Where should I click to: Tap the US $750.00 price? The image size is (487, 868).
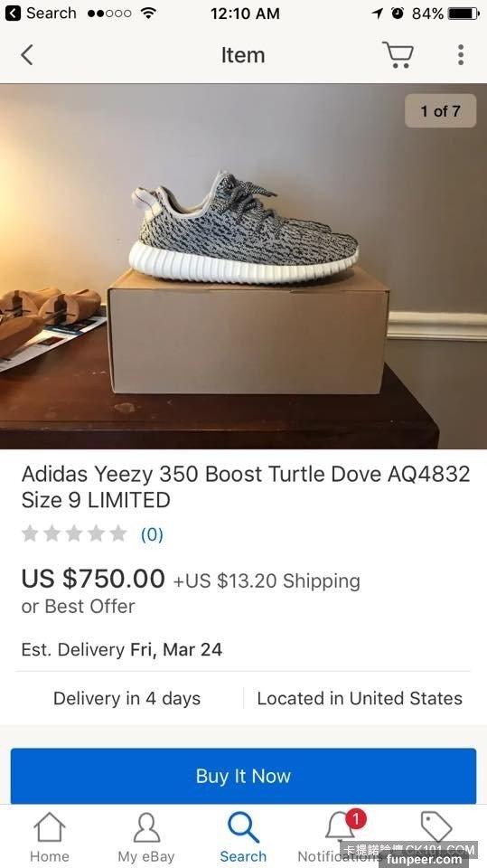(93, 579)
